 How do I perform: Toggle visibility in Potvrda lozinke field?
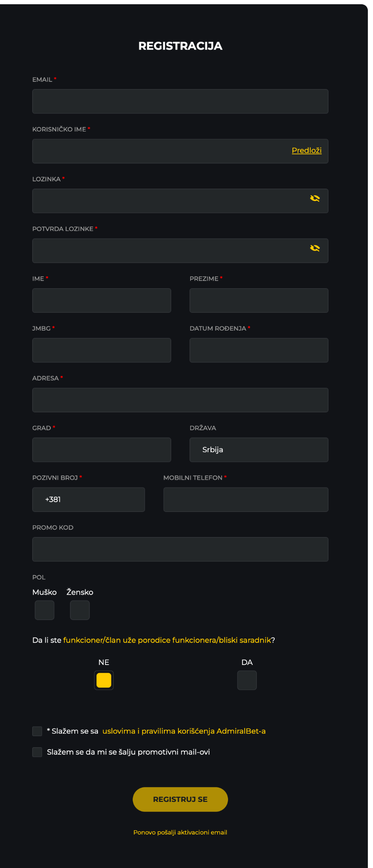[x=315, y=248]
